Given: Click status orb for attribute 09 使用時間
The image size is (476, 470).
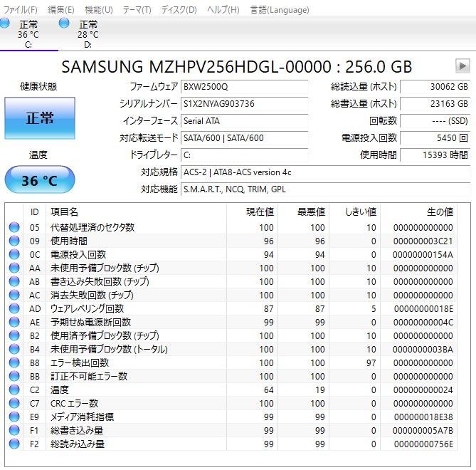Looking at the screenshot, I should pyautogui.click(x=14, y=241).
